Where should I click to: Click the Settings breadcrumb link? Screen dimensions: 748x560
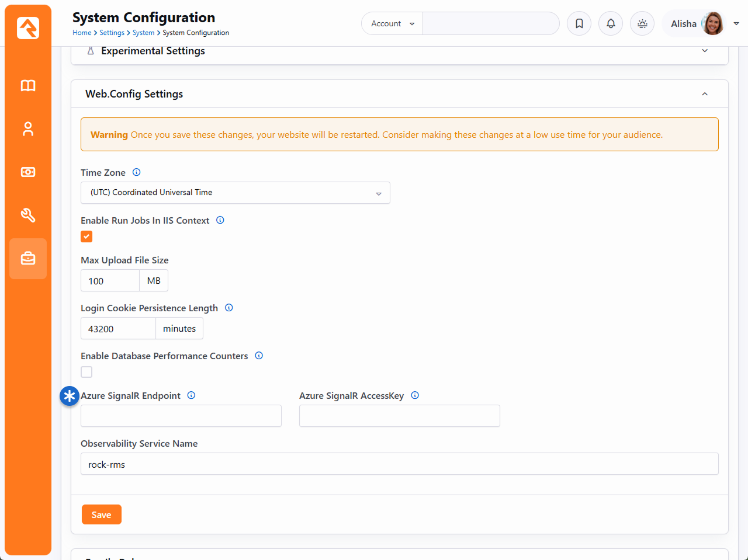(112, 33)
